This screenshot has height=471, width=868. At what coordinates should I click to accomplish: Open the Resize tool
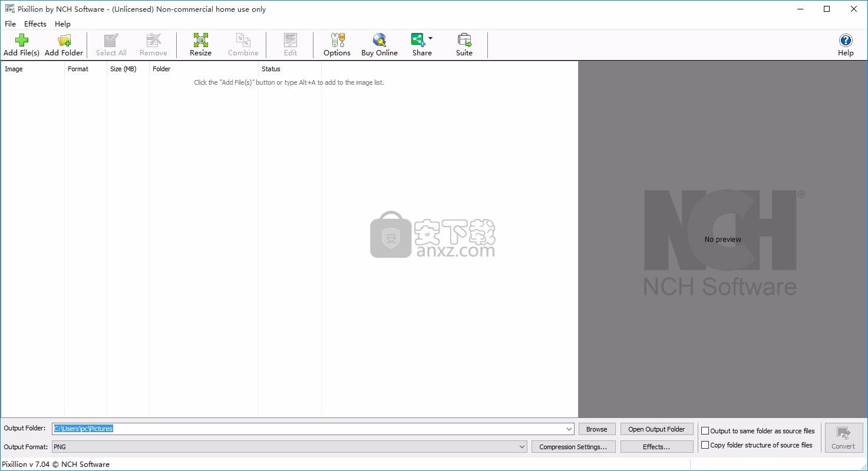point(200,45)
